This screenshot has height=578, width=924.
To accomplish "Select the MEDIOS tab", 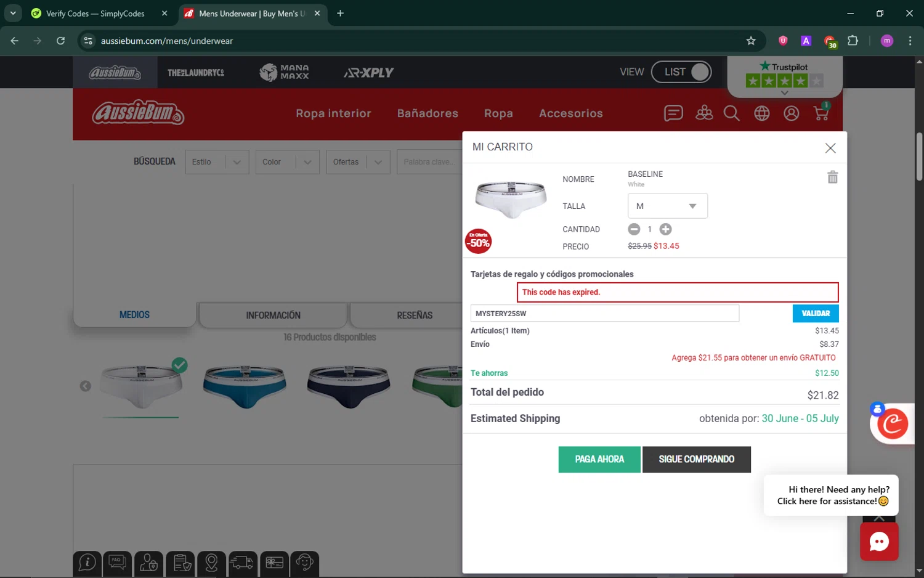I will tap(134, 315).
